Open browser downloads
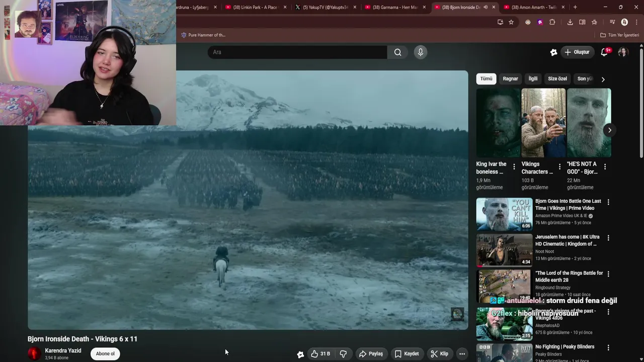Image resolution: width=644 pixels, height=362 pixels. [570, 22]
